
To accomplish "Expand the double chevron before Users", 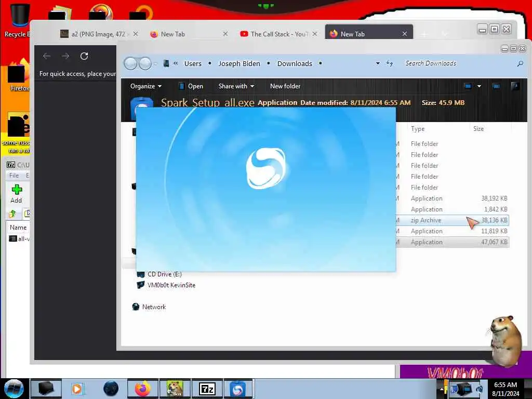I will [x=176, y=63].
